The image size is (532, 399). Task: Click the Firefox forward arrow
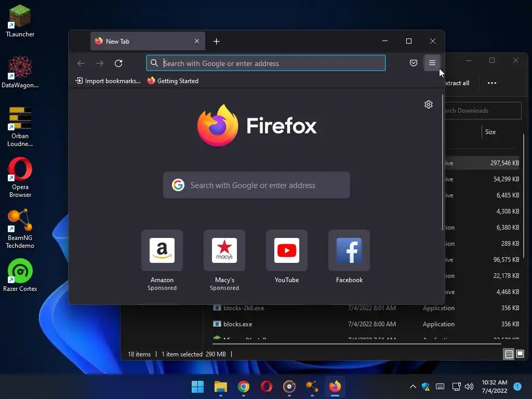coord(100,63)
